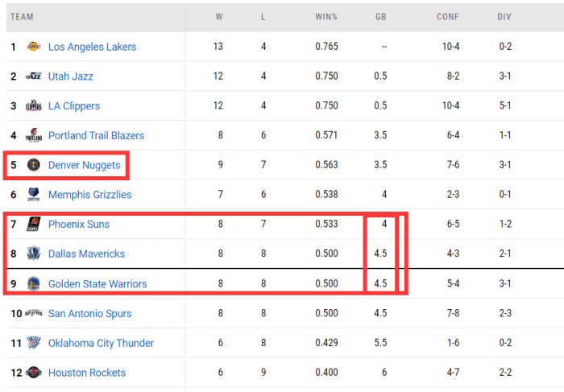Open the Utah Jazz team link
This screenshot has height=392, width=564.
tap(71, 76)
